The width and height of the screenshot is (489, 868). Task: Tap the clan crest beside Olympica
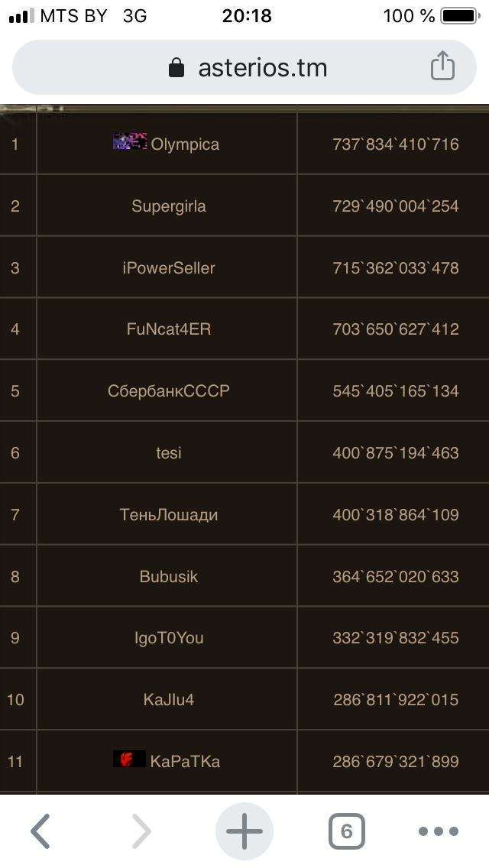130,141
